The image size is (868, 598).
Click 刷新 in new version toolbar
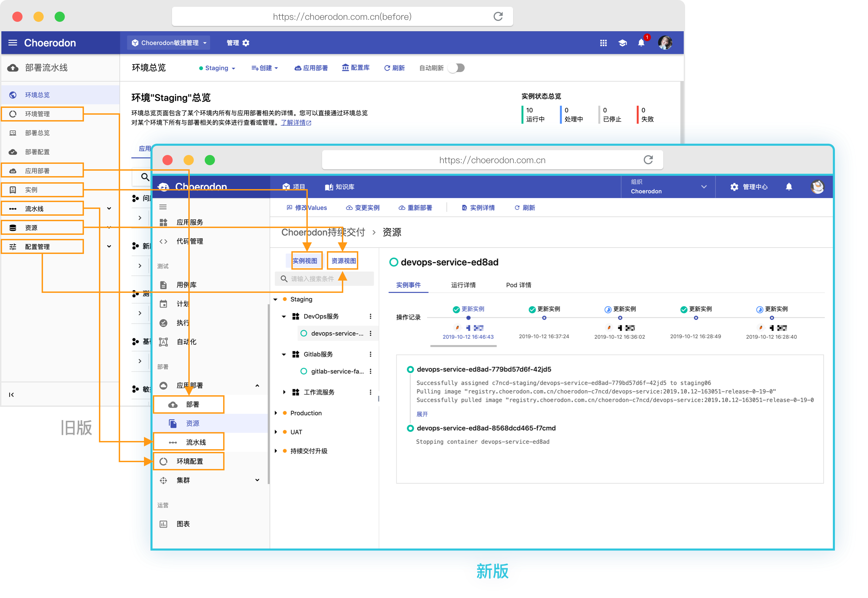(525, 208)
